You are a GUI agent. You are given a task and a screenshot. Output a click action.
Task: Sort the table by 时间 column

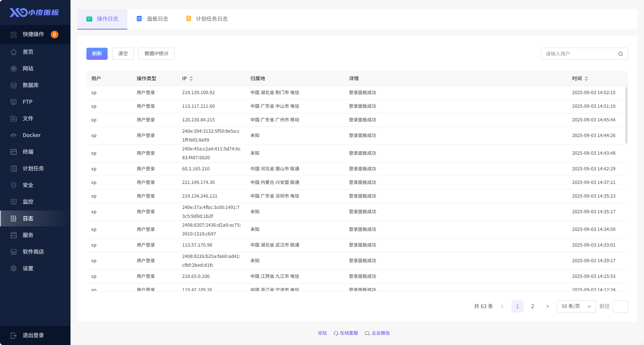[x=586, y=78]
